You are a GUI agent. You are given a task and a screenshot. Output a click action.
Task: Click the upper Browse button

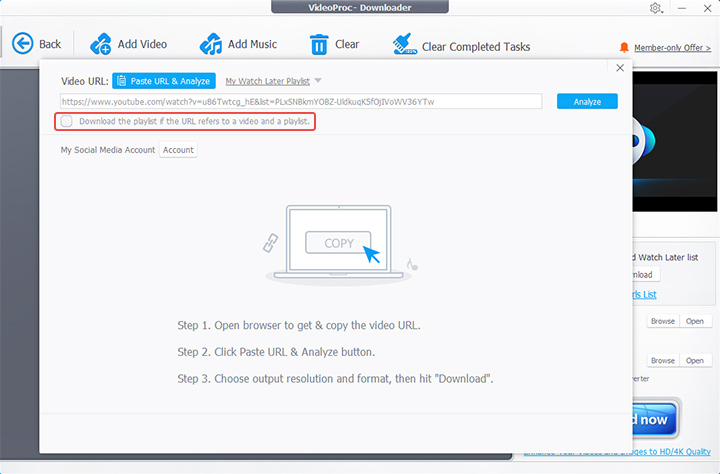pyautogui.click(x=663, y=321)
